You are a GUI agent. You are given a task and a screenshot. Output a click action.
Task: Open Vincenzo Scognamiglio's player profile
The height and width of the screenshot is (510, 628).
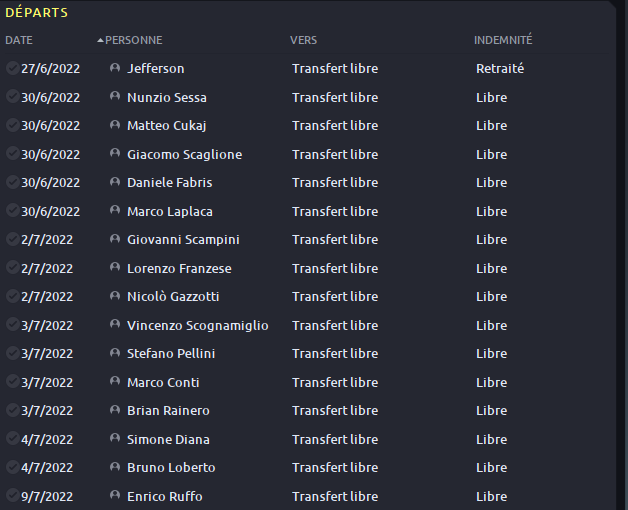coord(197,325)
